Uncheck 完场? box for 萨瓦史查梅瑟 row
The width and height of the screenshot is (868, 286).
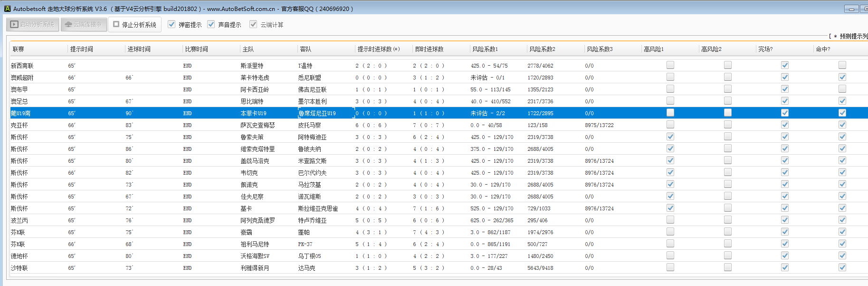[784, 125]
